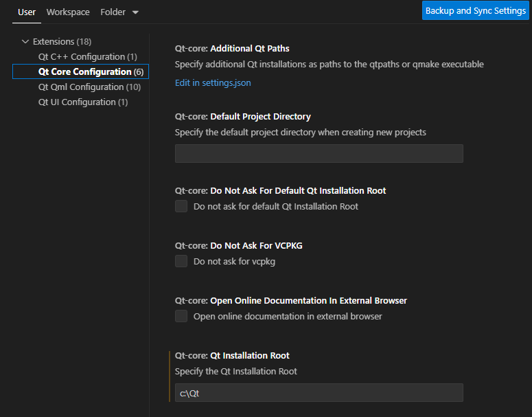Click the Qt Installation Root path field
Screen dimensions: 532x417
(x=319, y=393)
